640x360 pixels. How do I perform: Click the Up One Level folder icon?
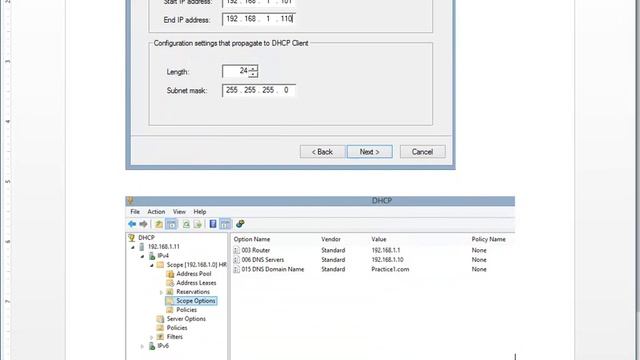click(159, 224)
